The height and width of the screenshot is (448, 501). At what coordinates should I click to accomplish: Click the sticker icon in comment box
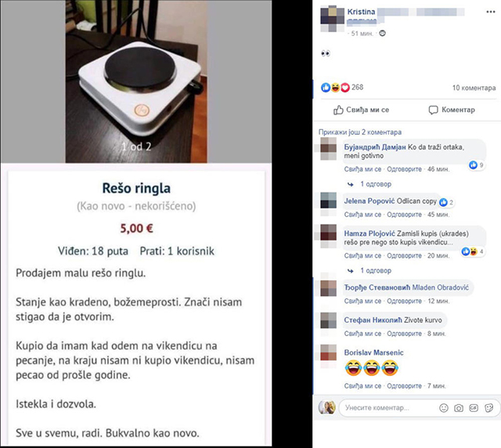pos(488,408)
